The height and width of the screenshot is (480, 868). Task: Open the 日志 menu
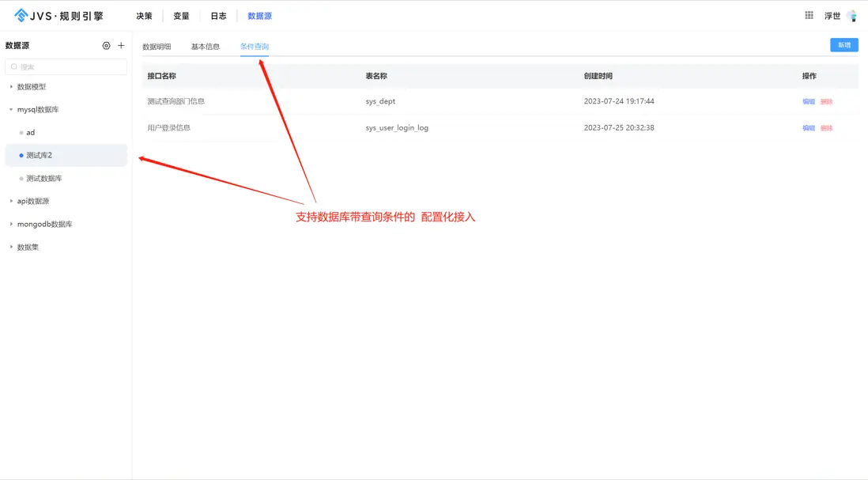pos(218,16)
